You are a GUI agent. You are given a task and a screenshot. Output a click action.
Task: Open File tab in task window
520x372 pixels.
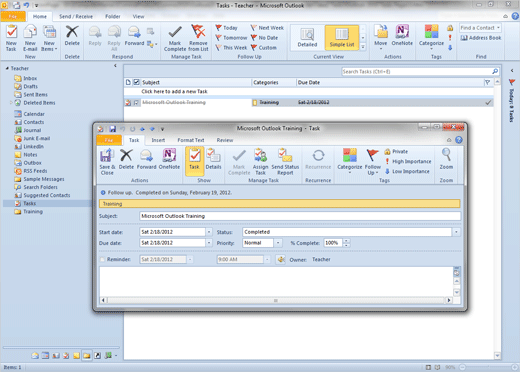(x=109, y=140)
